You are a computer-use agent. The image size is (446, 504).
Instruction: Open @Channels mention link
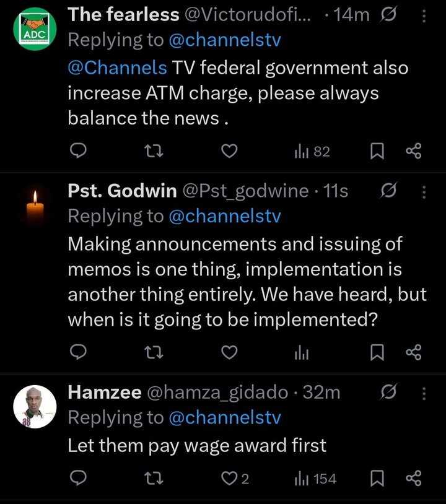[x=116, y=67]
